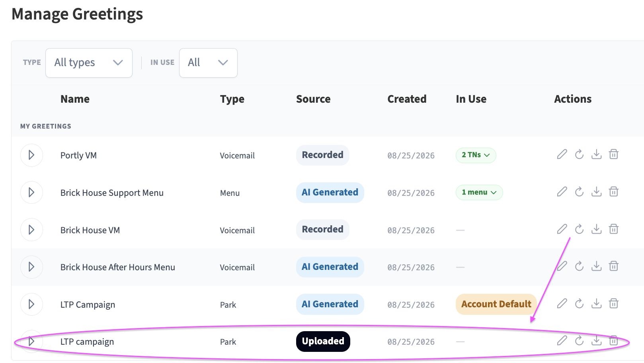
Task: Play the Brick House Support Menu greeting
Action: (31, 193)
